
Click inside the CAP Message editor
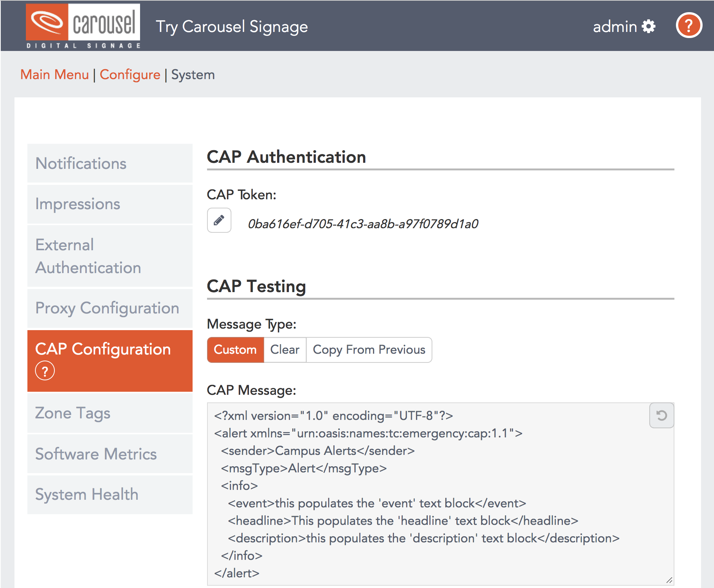(x=419, y=494)
